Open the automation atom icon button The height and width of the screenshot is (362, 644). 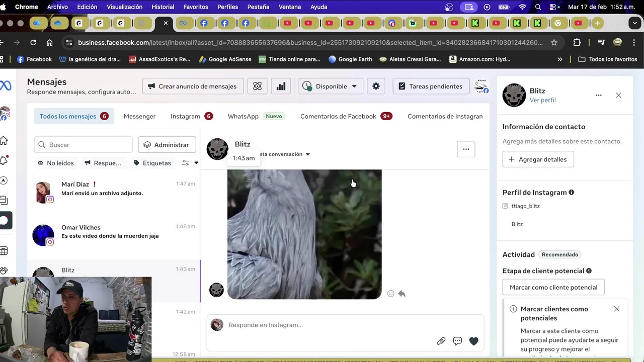258,86
